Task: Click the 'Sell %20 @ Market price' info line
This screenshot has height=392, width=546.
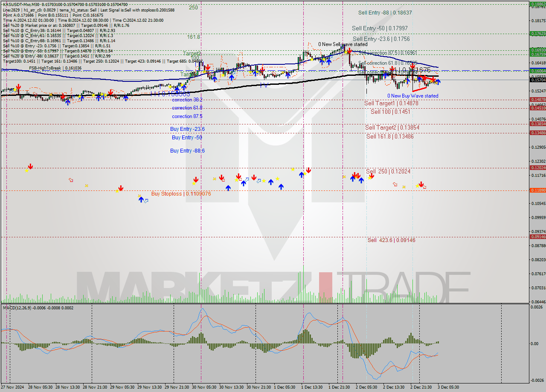Action: pyautogui.click(x=66, y=26)
